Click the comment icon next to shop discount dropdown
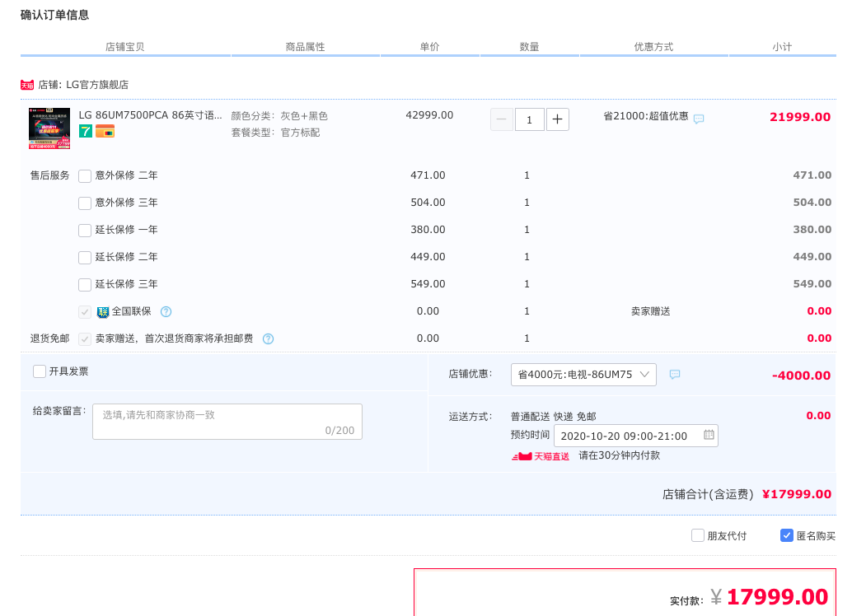The image size is (852, 616). click(x=675, y=374)
